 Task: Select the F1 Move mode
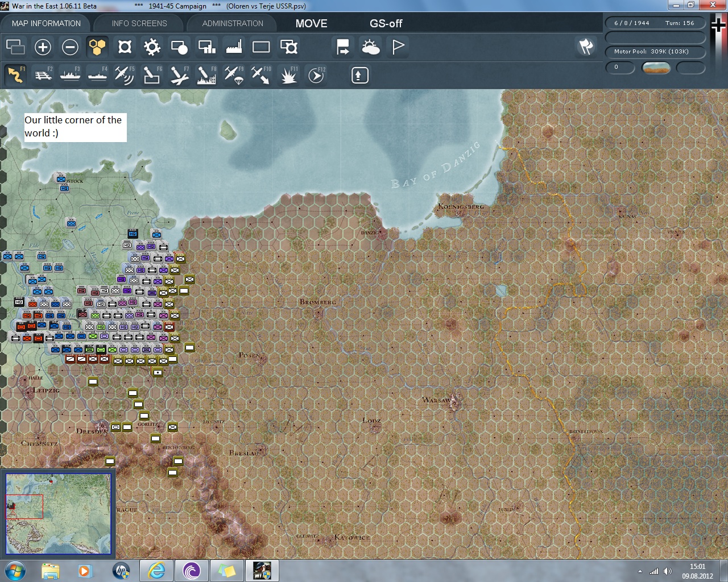coord(15,75)
